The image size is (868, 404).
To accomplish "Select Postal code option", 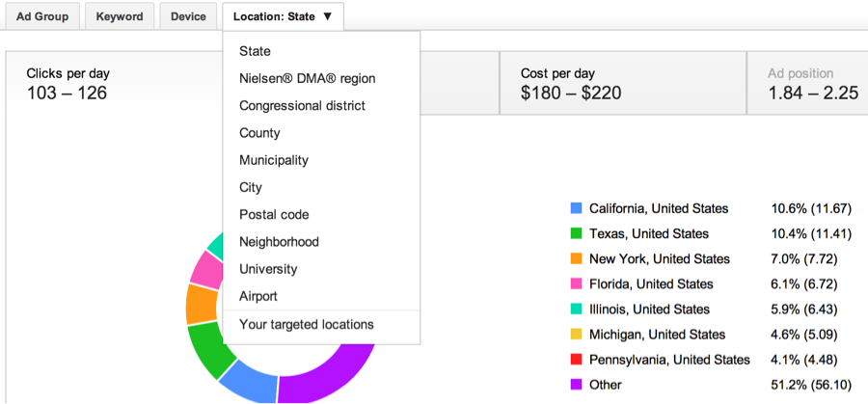I will click(274, 214).
